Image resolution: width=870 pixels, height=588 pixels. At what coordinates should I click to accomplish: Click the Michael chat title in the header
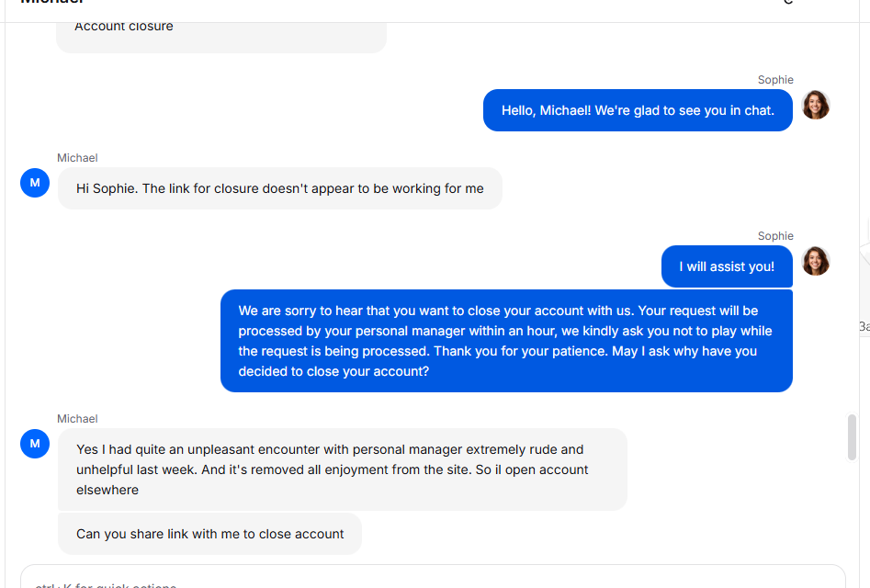click(x=52, y=3)
